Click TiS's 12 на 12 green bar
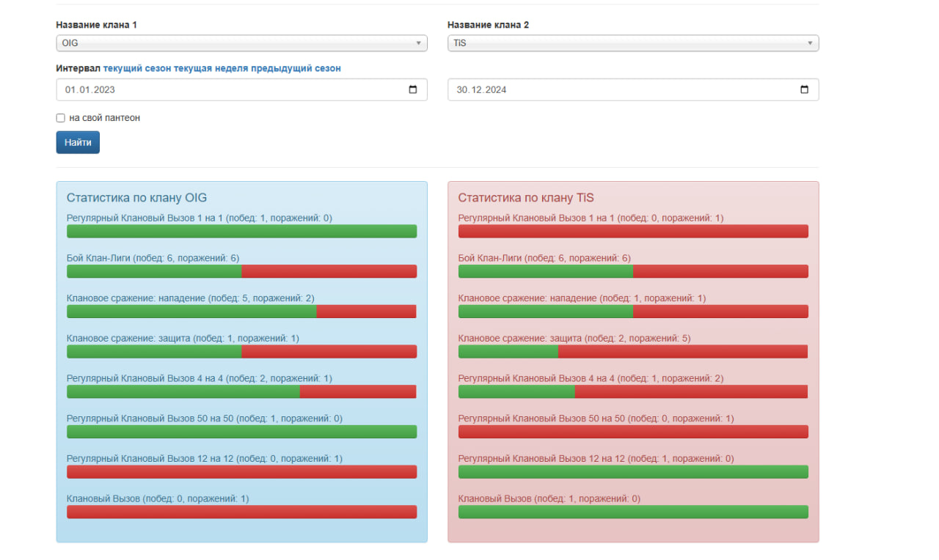 pyautogui.click(x=632, y=472)
